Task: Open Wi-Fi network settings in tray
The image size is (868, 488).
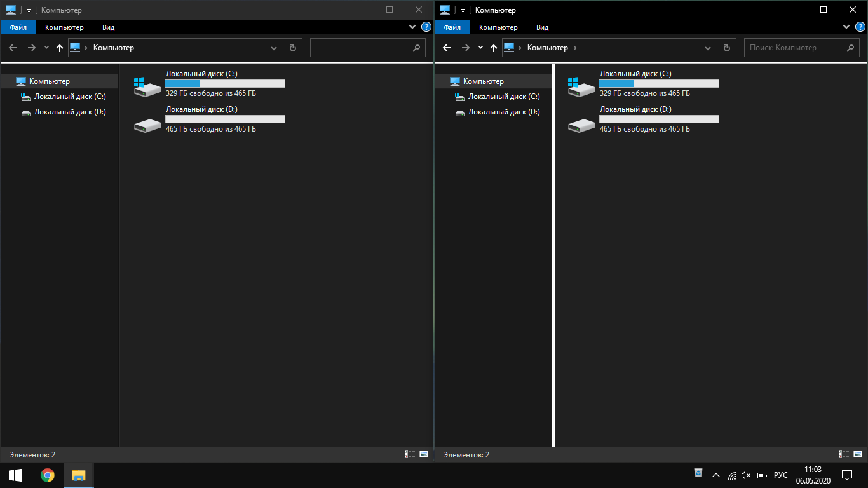Action: 732,475
